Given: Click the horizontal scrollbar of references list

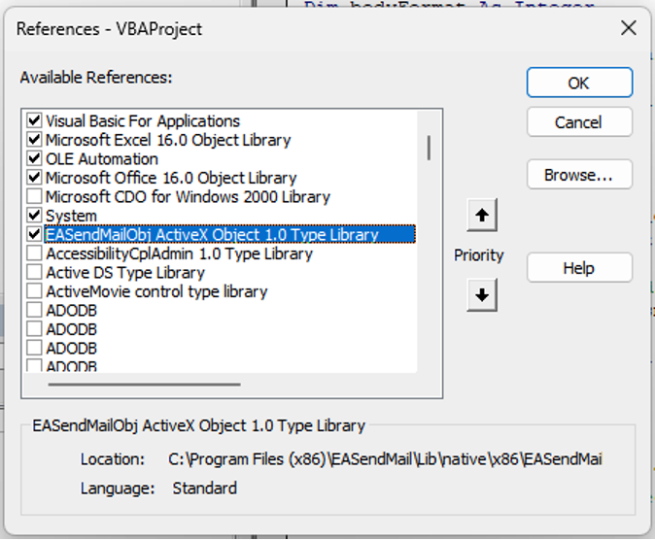Looking at the screenshot, I should pyautogui.click(x=144, y=384).
